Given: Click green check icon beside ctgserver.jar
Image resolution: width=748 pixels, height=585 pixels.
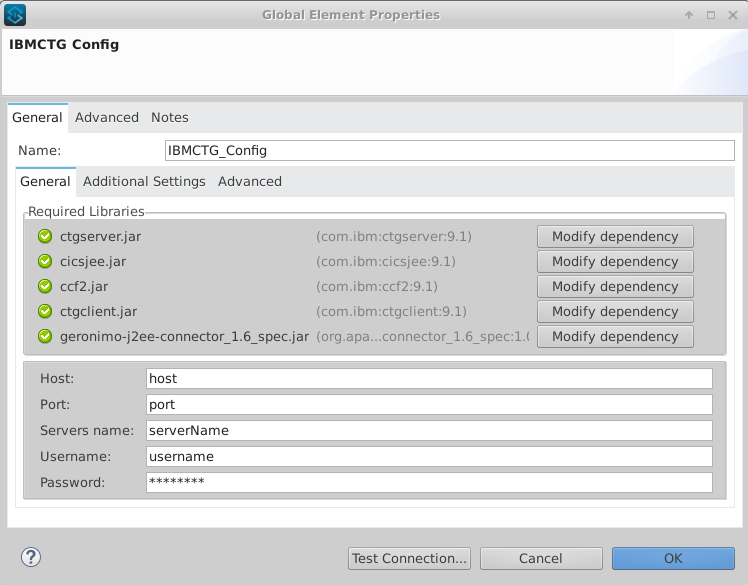Looking at the screenshot, I should point(45,237).
